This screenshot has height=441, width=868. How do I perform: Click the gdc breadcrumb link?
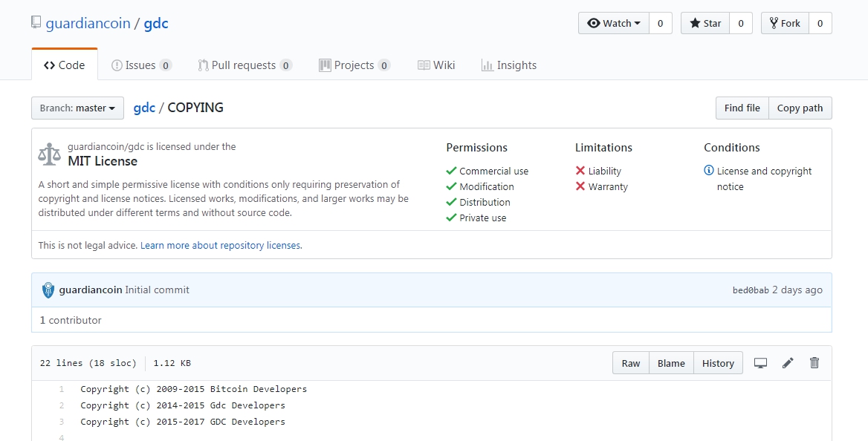coord(144,108)
